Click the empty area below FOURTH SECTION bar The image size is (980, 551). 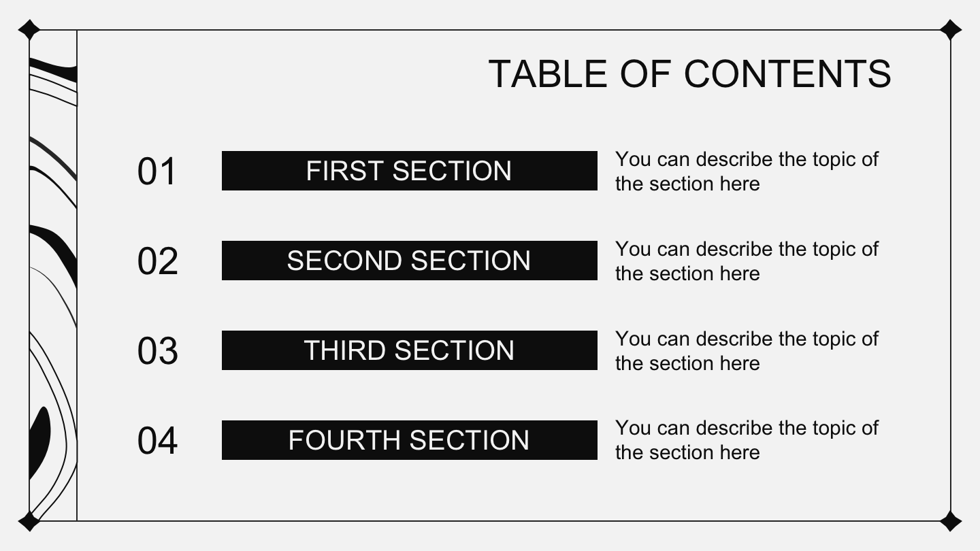click(409, 490)
